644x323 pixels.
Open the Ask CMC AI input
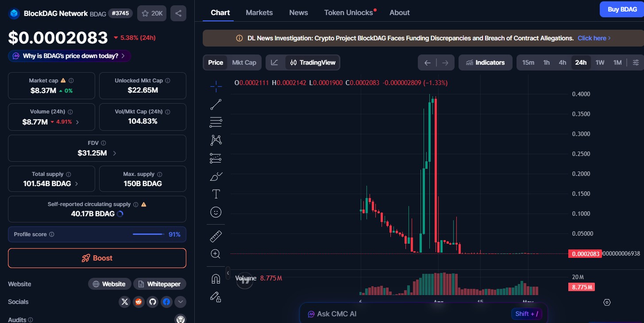click(424, 314)
